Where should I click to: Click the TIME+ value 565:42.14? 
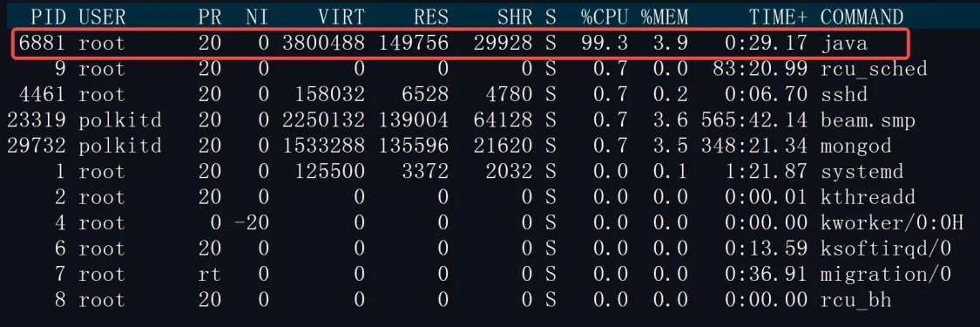(x=754, y=120)
